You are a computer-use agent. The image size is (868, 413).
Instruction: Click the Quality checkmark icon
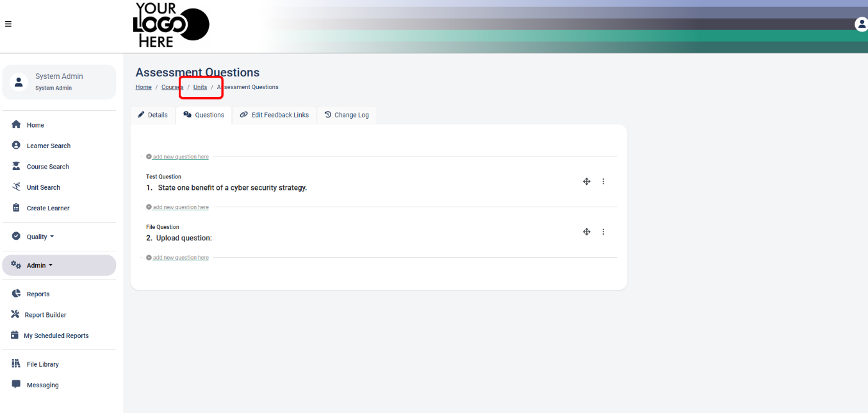(17, 236)
